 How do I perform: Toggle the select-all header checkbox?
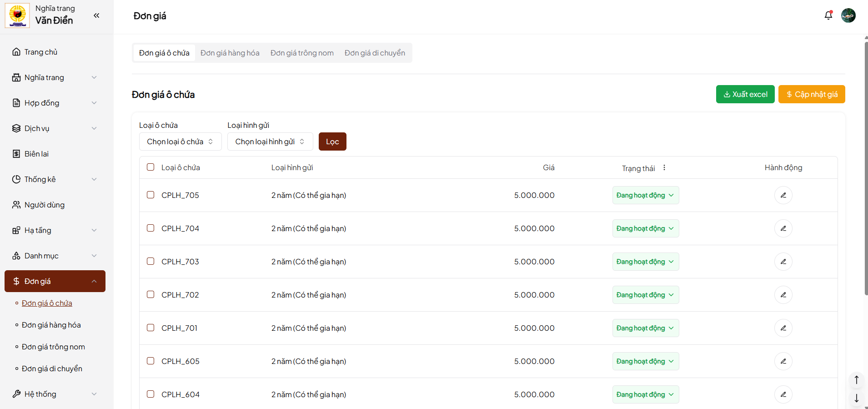coord(151,167)
